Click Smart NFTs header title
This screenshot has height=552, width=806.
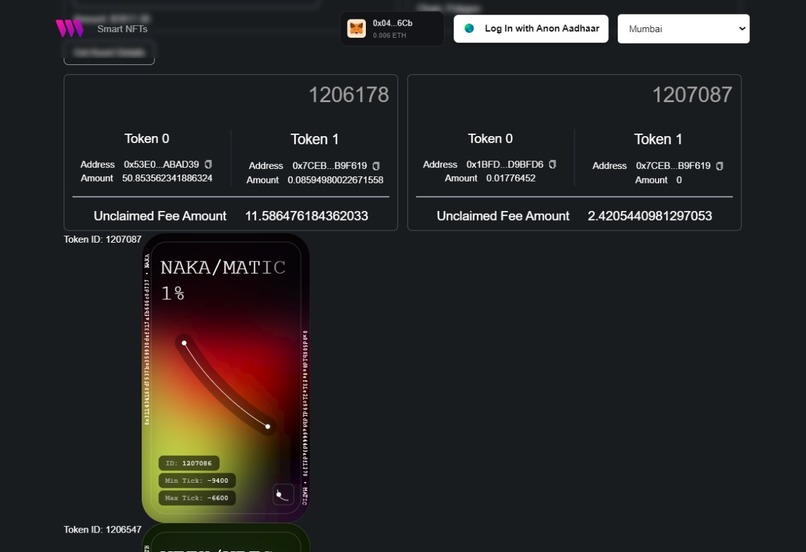[122, 29]
